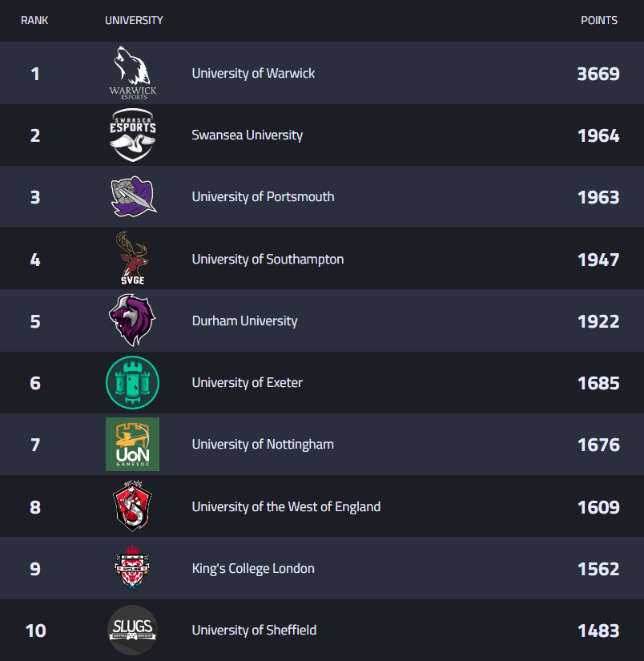Open Durham University team page
Viewport: 644px width, 661px height.
(244, 320)
